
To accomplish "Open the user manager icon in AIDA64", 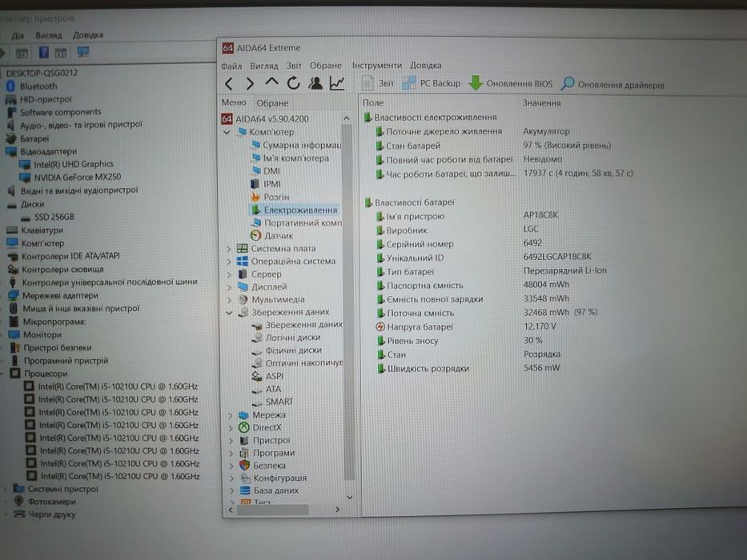I will 315,83.
